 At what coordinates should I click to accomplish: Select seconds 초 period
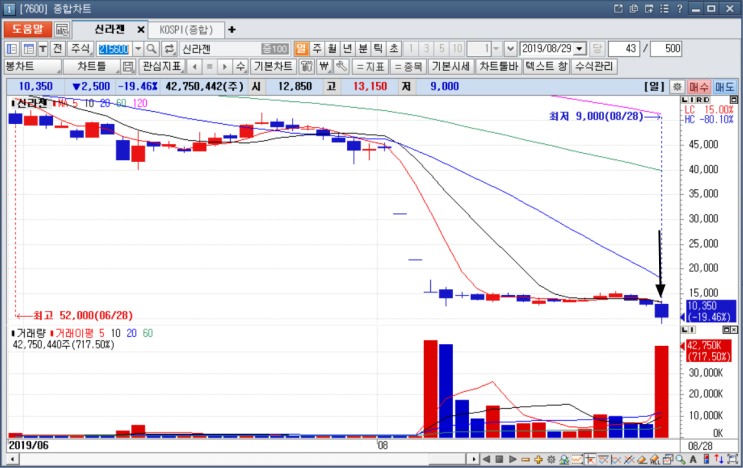393,49
